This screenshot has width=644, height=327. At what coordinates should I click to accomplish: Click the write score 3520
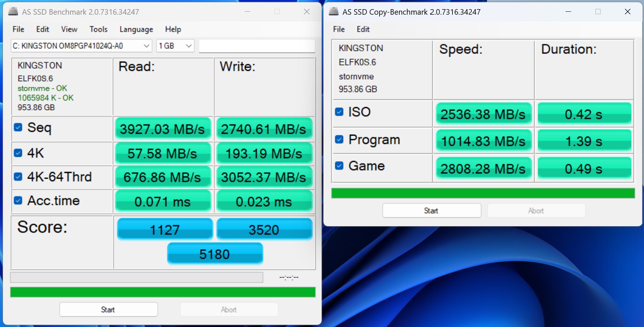(x=264, y=229)
